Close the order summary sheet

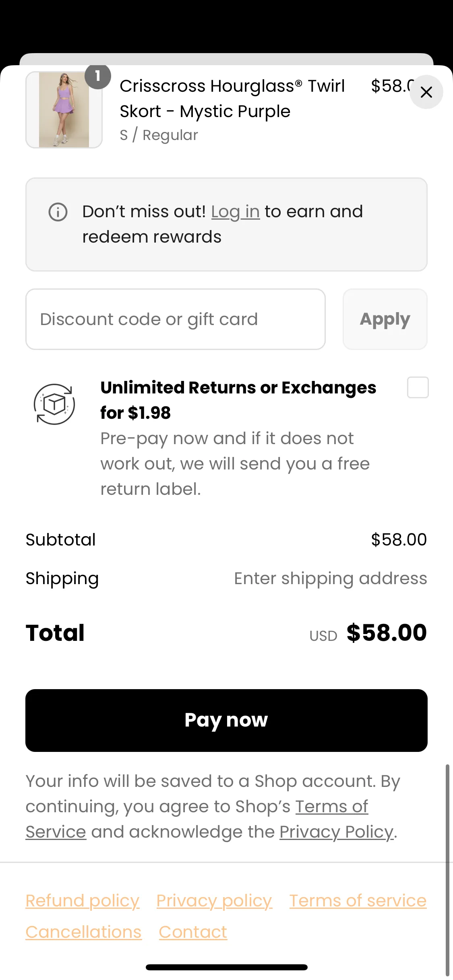coord(426,92)
